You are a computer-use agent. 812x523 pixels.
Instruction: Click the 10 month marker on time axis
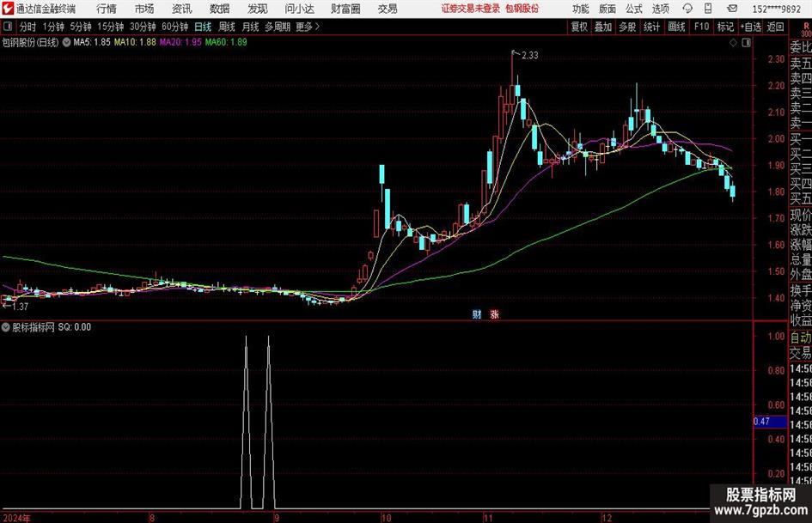386,517
